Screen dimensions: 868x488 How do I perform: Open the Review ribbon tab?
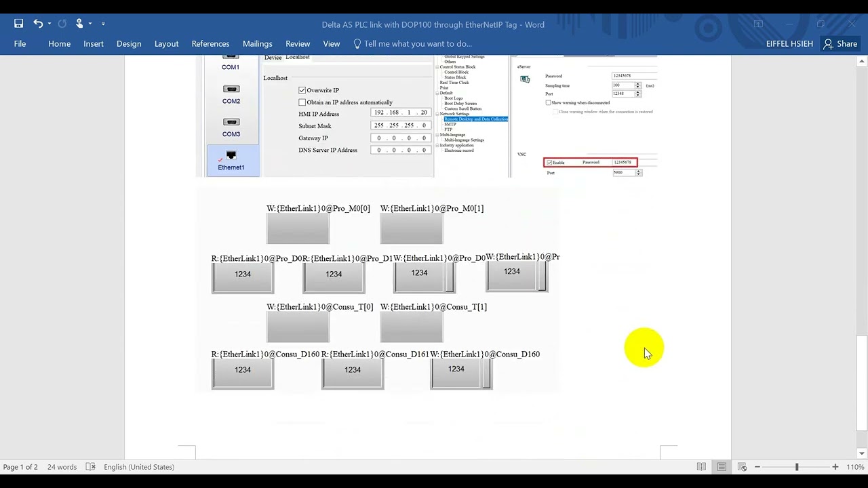point(298,43)
